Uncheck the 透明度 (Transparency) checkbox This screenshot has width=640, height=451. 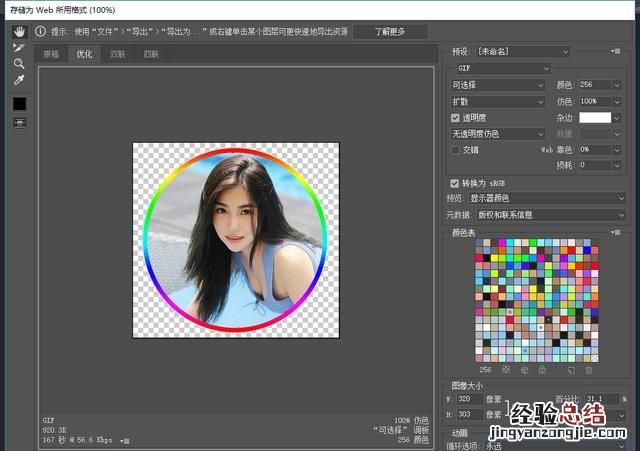[x=456, y=117]
